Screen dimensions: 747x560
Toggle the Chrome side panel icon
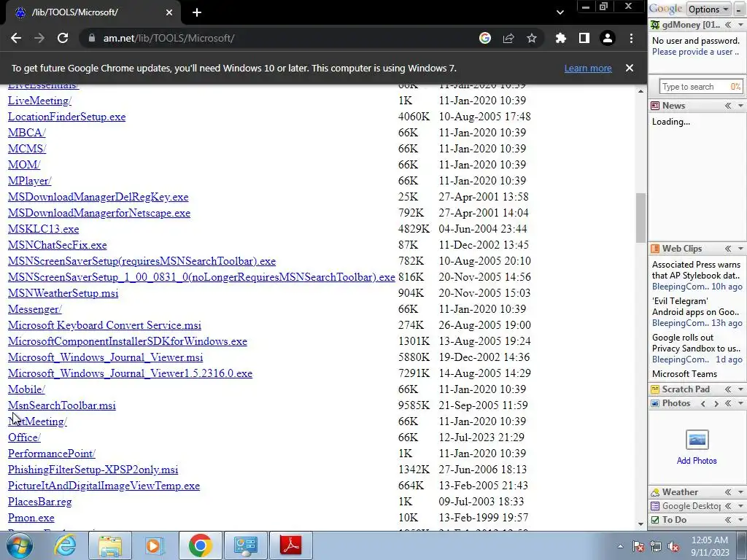584,38
